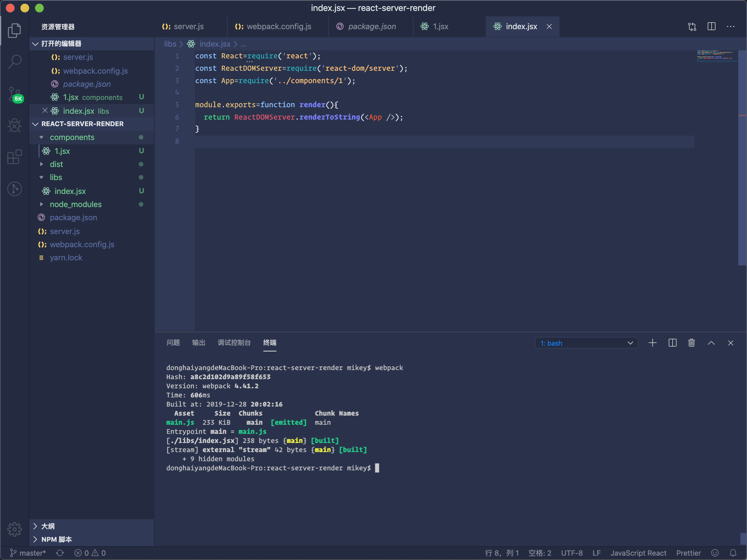Open the Run and Debug view

tap(15, 125)
